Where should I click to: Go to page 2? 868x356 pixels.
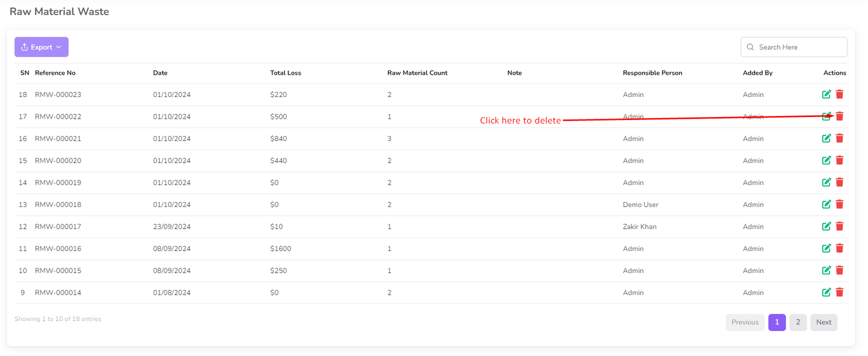point(797,322)
